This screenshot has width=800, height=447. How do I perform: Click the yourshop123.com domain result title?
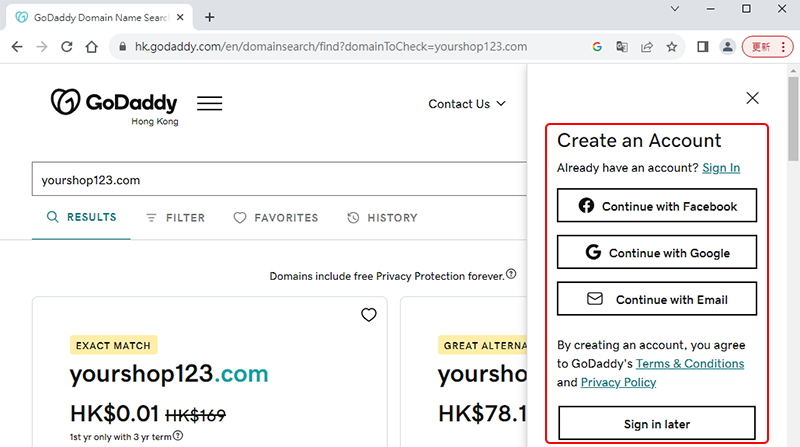pyautogui.click(x=169, y=374)
